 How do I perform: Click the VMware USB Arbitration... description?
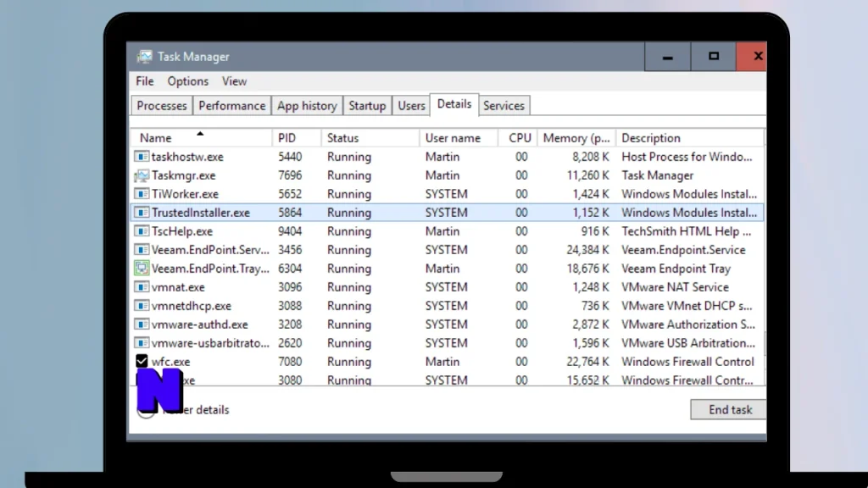[x=688, y=343]
